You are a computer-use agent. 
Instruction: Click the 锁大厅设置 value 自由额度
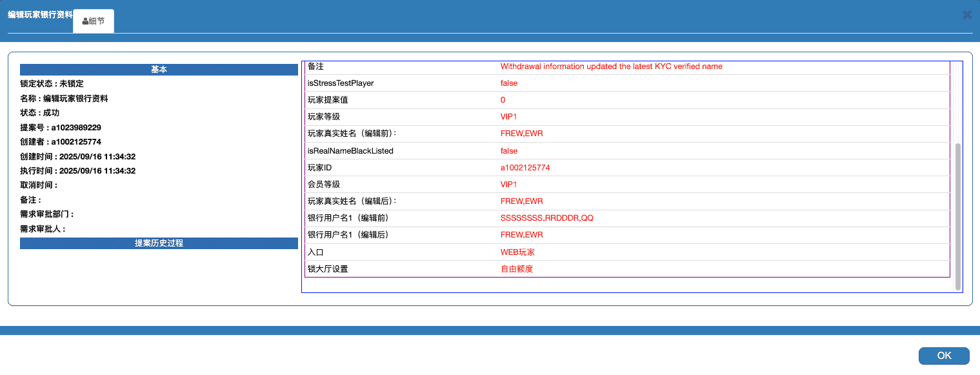click(517, 269)
